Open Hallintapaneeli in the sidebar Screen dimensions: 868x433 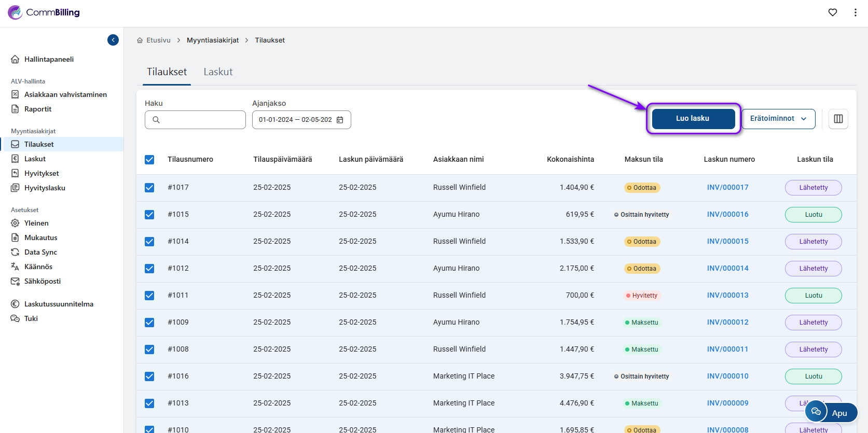tap(49, 59)
